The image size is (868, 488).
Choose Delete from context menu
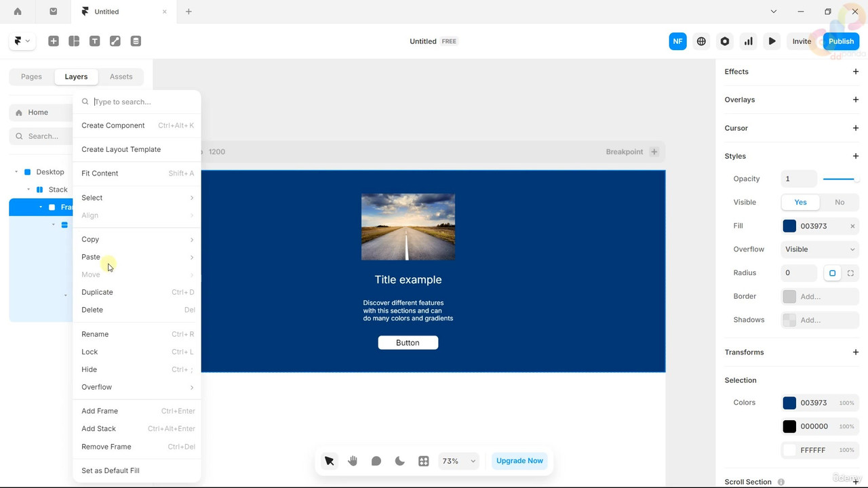[x=137, y=310]
